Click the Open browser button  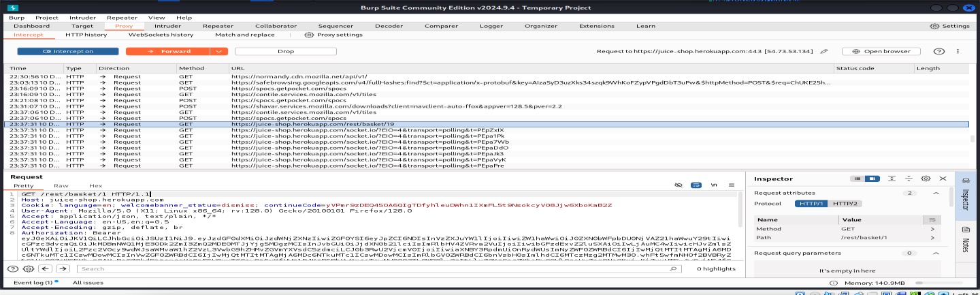(x=881, y=51)
